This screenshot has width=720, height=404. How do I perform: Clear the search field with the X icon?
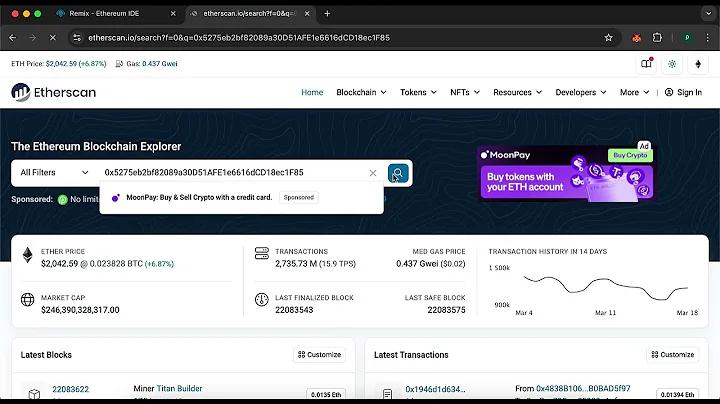tap(373, 173)
